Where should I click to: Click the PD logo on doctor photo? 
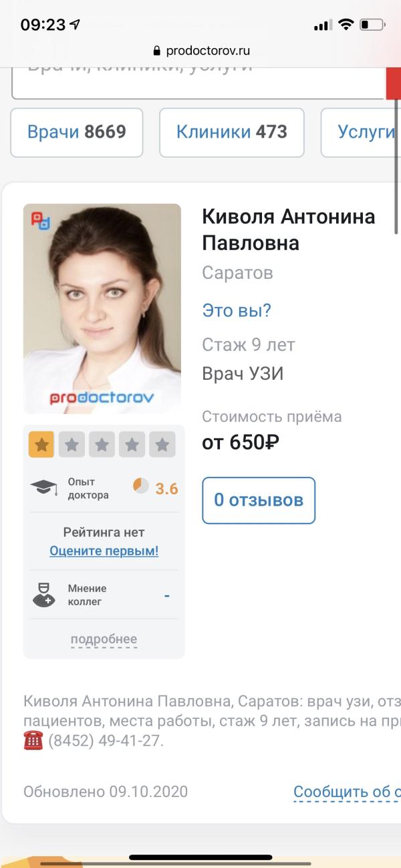(41, 221)
